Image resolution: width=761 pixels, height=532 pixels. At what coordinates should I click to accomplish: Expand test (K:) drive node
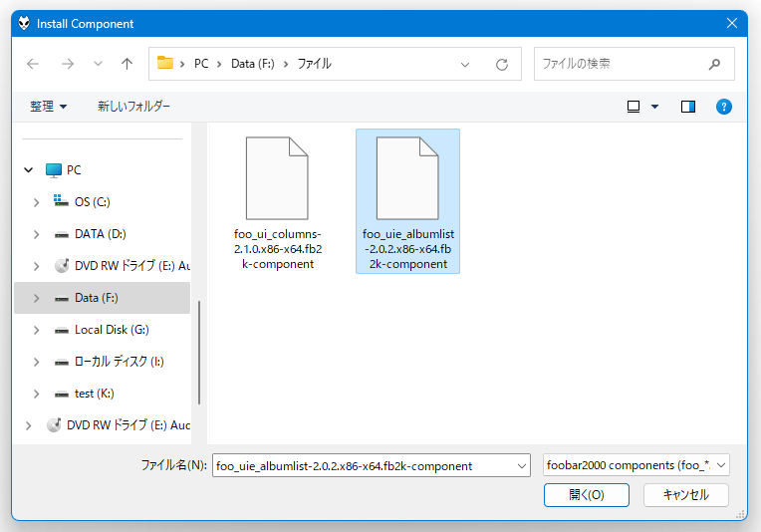[x=37, y=395]
